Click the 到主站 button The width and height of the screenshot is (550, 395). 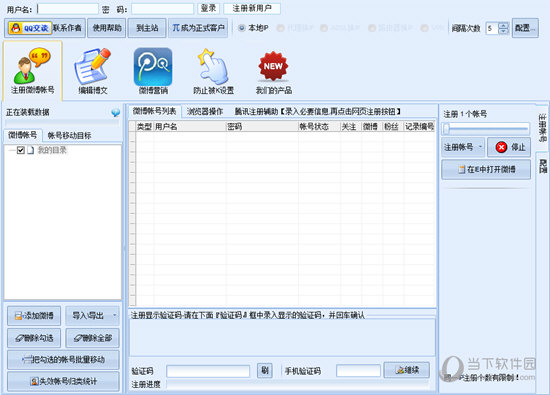[147, 28]
